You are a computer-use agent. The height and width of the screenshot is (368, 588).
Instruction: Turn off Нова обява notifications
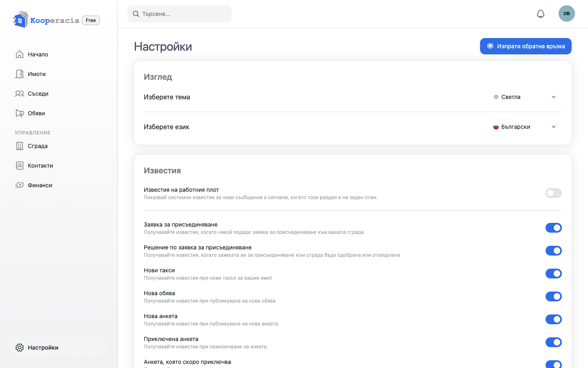554,296
